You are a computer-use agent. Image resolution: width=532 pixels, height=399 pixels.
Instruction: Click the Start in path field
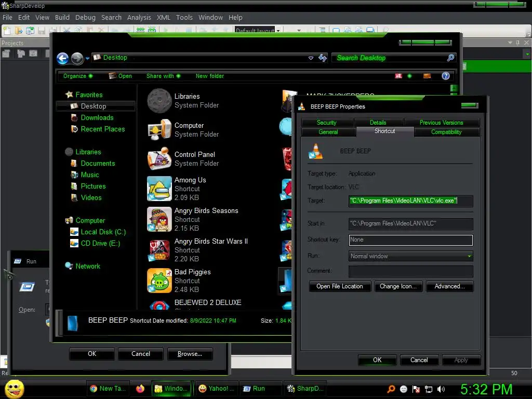click(x=410, y=223)
